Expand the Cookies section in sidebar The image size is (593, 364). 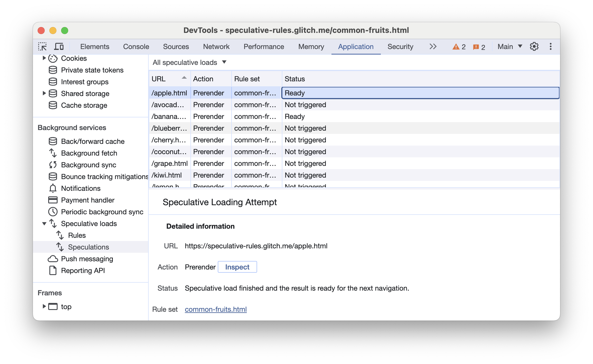[x=44, y=58]
